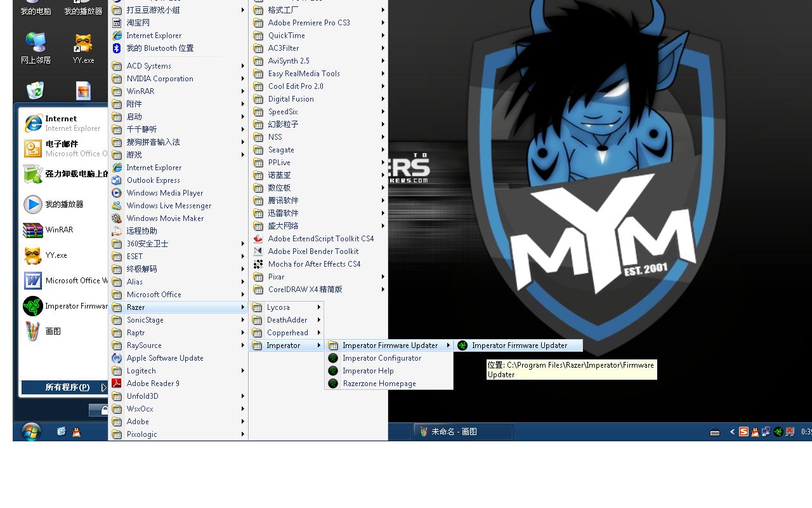Expand the Copperhead submenu
The width and height of the screenshot is (812, 508).
287,333
